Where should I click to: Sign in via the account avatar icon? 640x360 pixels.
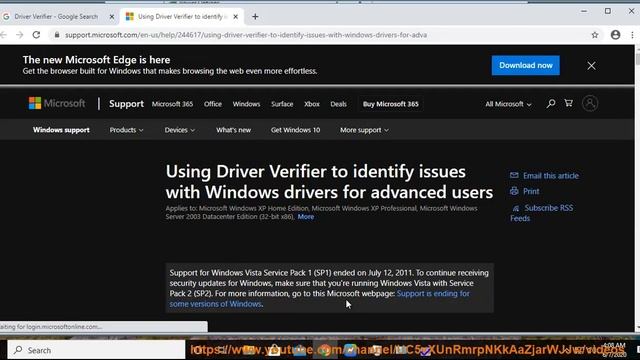590,103
